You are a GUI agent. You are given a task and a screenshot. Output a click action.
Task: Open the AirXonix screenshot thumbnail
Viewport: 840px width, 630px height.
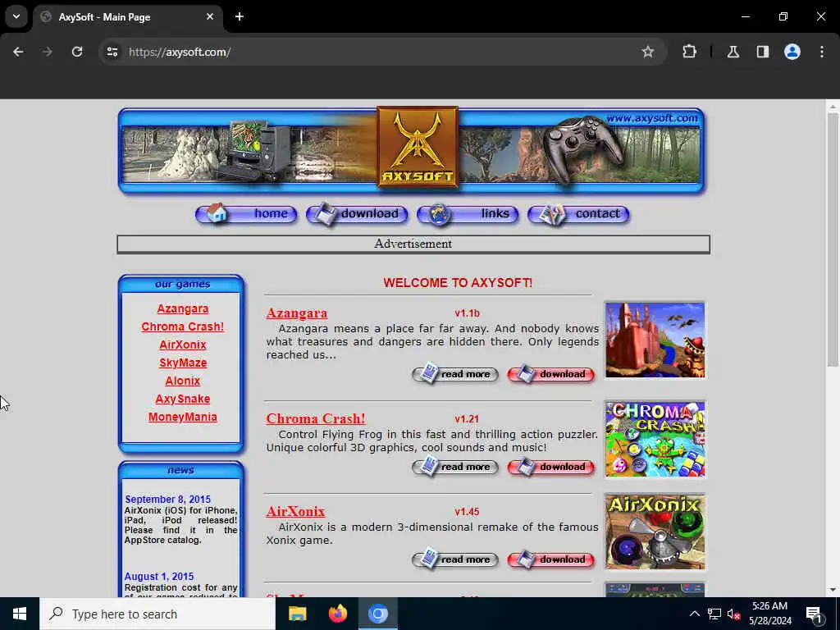pyautogui.click(x=655, y=532)
